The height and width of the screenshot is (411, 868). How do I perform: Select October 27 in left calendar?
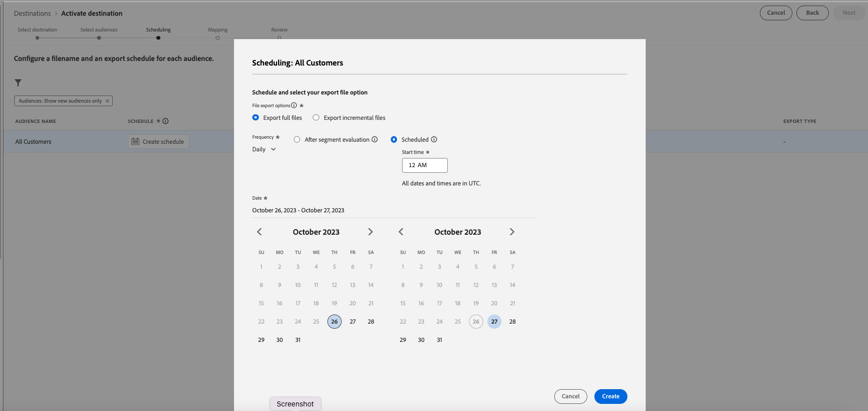[x=353, y=322]
